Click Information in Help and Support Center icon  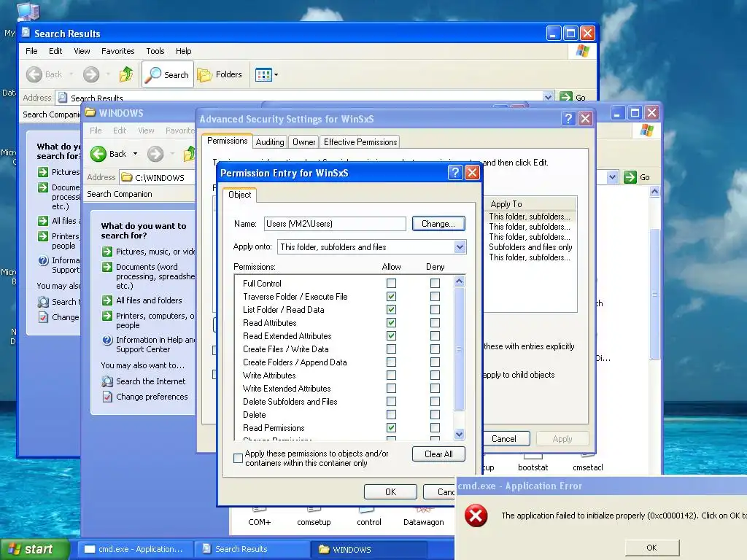coord(107,340)
